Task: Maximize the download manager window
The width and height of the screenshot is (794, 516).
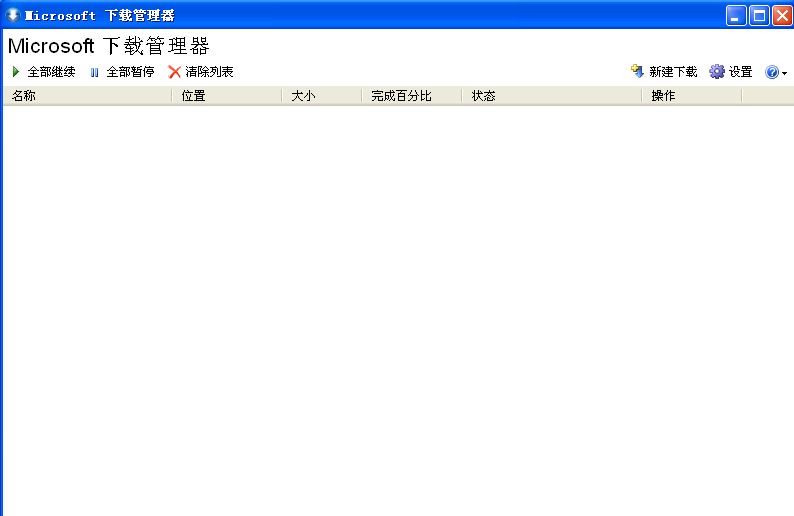Action: tap(759, 15)
